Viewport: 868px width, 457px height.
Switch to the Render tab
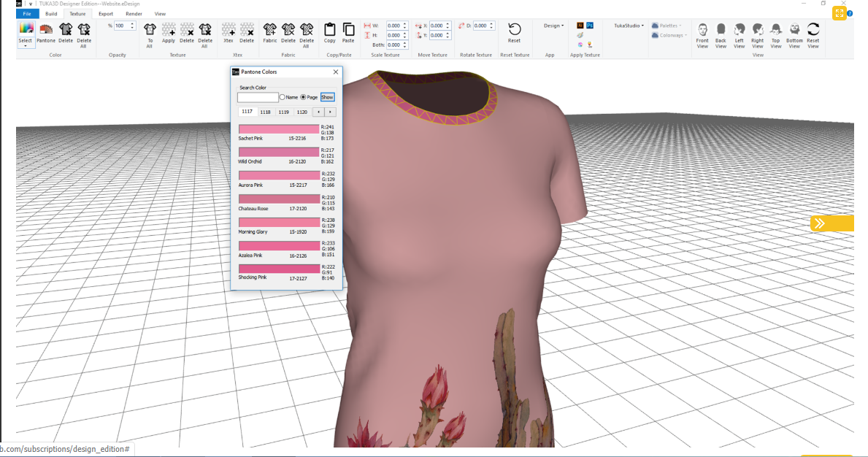point(134,14)
